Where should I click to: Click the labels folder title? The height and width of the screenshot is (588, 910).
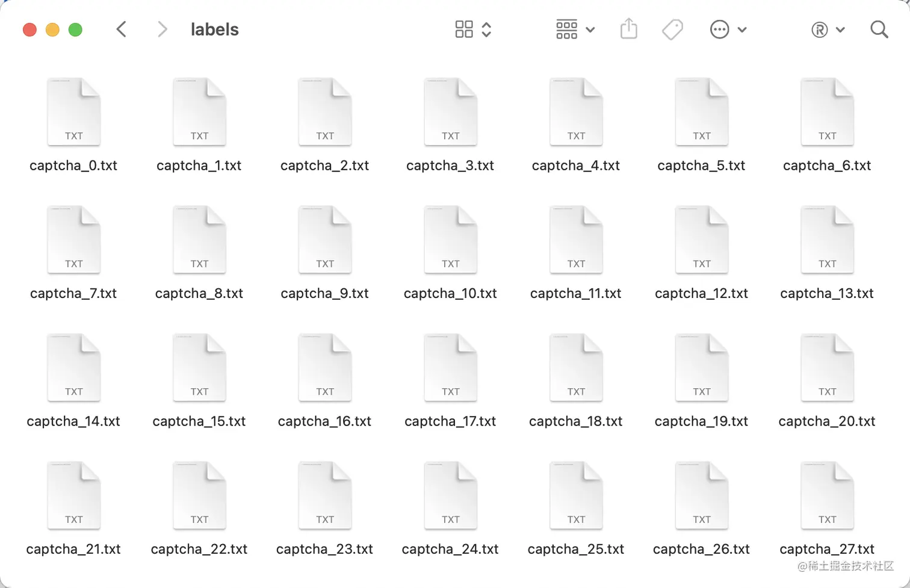(x=214, y=29)
